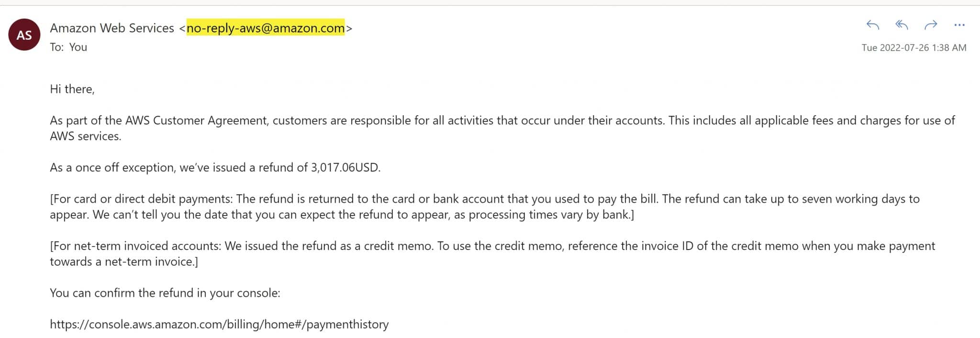Viewport: 980px width, 338px height.
Task: Click the "AWS services." line ending first paragraph
Action: [x=86, y=136]
